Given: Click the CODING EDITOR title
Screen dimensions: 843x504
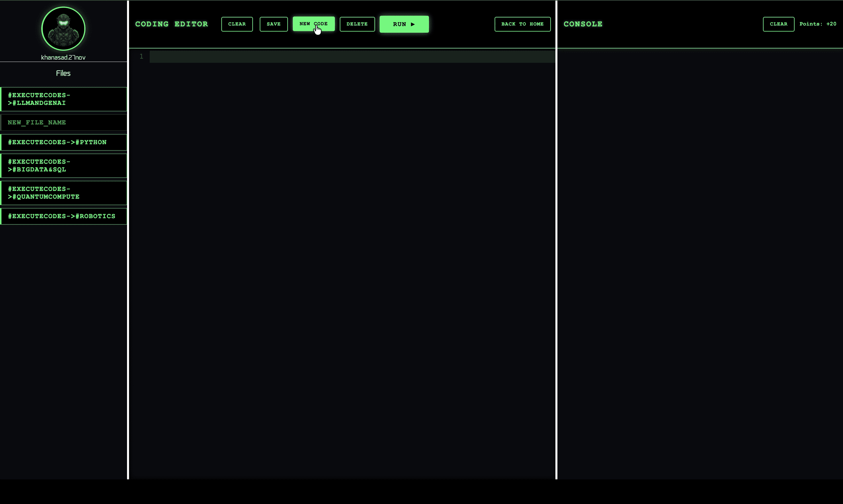Looking at the screenshot, I should click(171, 24).
